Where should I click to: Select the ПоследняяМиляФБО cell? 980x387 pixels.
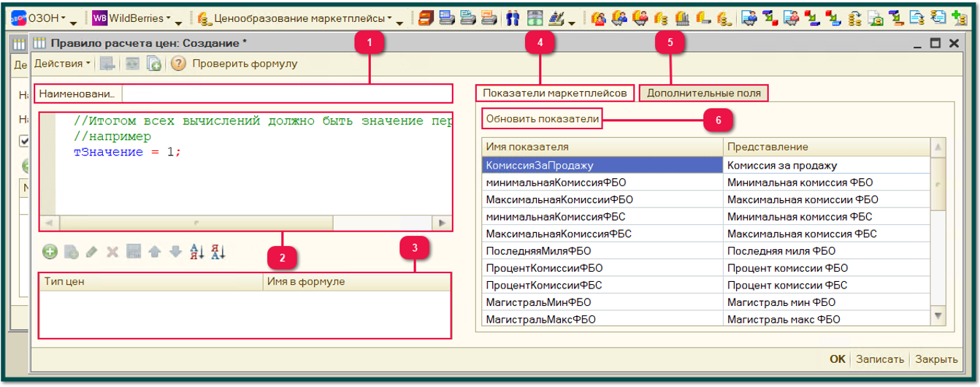tap(602, 250)
